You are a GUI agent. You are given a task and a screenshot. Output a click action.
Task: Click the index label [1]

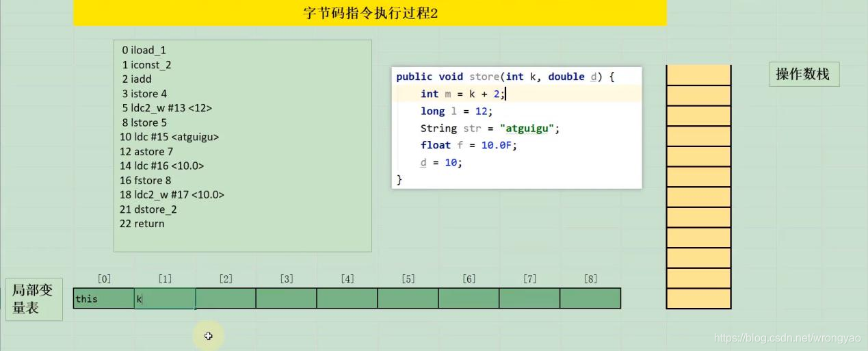click(165, 278)
